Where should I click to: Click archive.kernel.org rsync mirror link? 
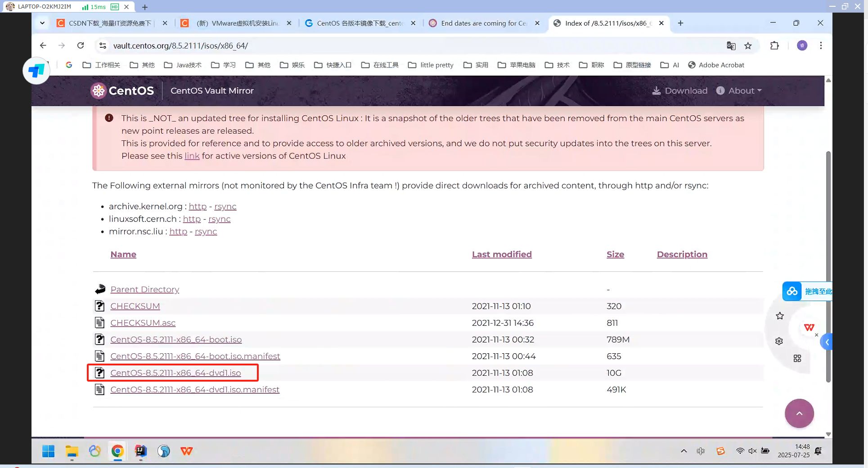click(225, 206)
